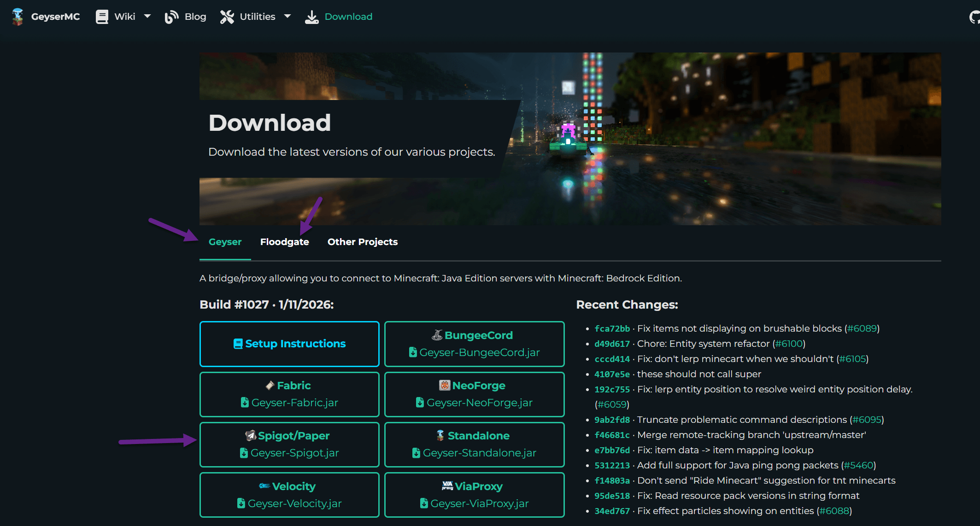Click the download arrow icon next to Download
This screenshot has height=526, width=980.
311,17
